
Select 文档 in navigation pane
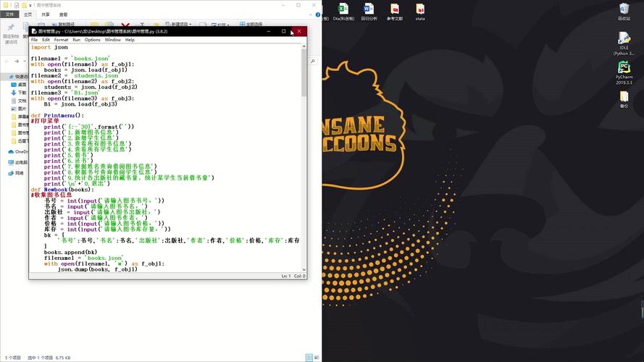19,101
